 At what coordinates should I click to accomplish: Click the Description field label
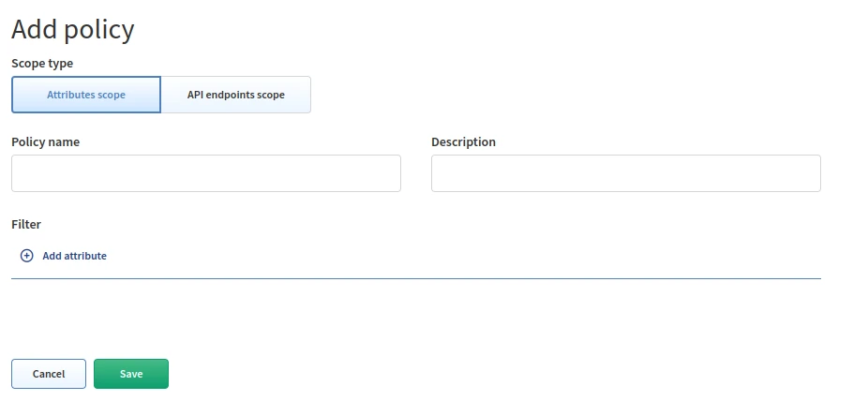point(463,142)
